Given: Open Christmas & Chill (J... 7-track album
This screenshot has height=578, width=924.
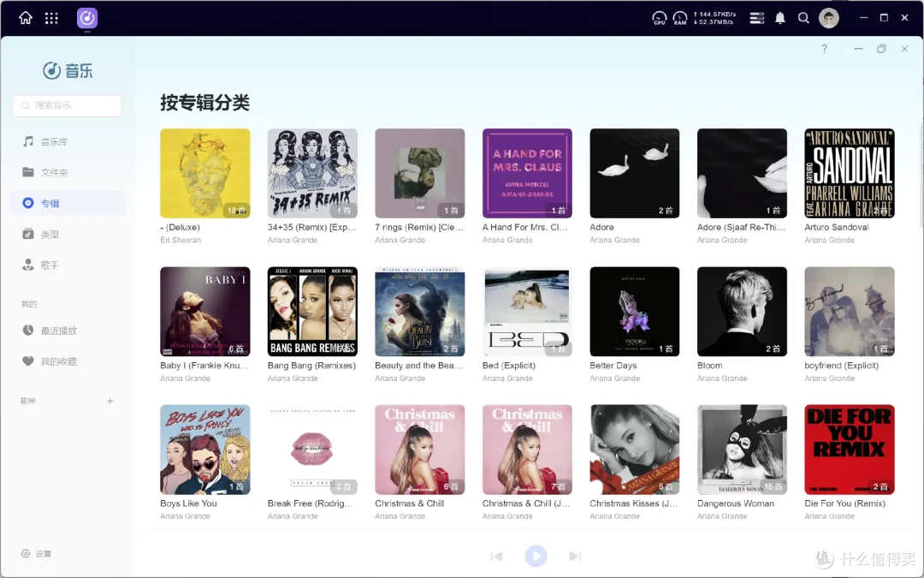Looking at the screenshot, I should (x=527, y=450).
